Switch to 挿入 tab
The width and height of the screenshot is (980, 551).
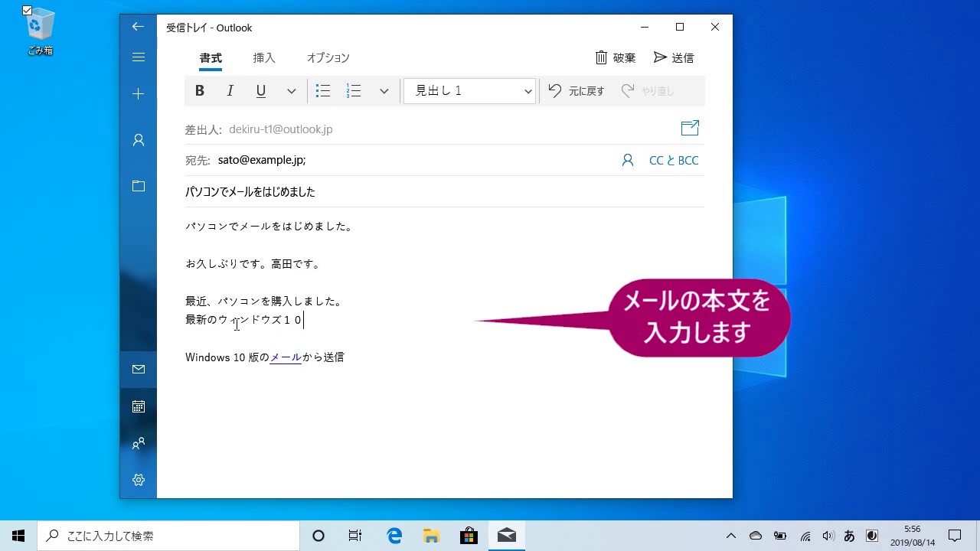click(x=264, y=58)
